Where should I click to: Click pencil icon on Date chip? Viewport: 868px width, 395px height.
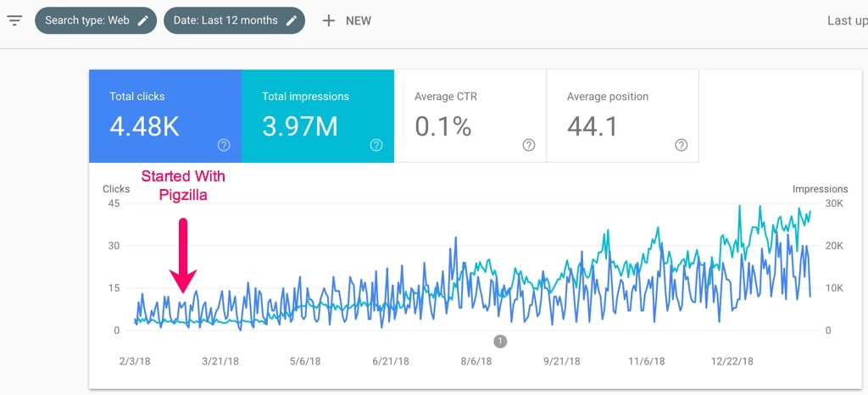click(292, 20)
